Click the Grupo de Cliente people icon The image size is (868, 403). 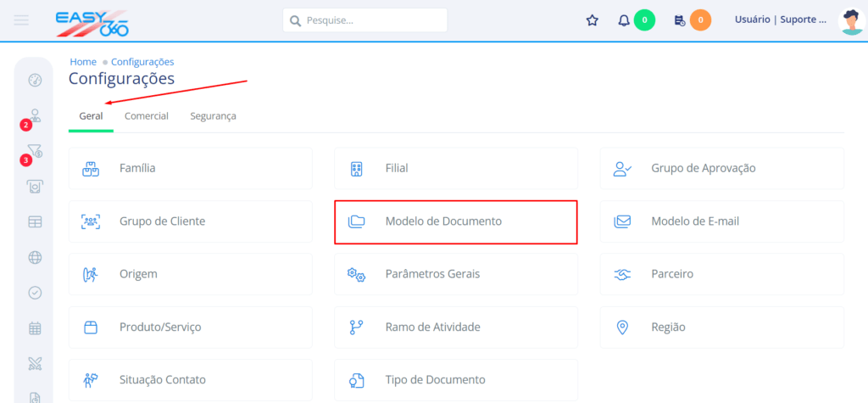90,221
